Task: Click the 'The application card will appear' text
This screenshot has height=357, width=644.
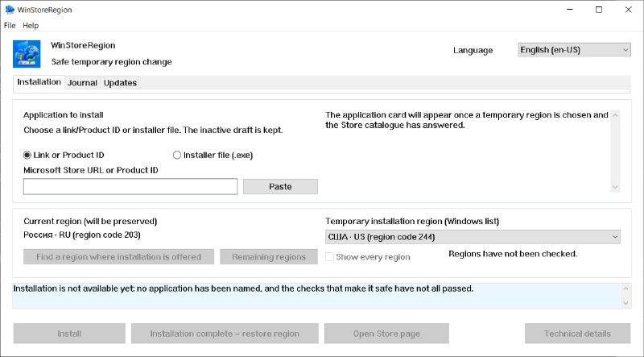Action: coord(467,120)
